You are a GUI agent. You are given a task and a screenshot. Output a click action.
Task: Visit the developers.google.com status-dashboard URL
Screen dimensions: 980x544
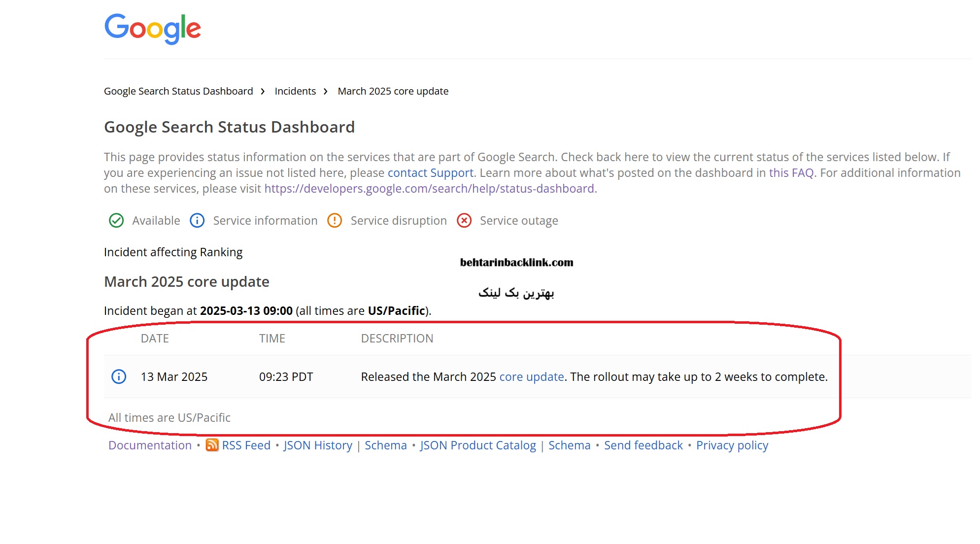[429, 189]
